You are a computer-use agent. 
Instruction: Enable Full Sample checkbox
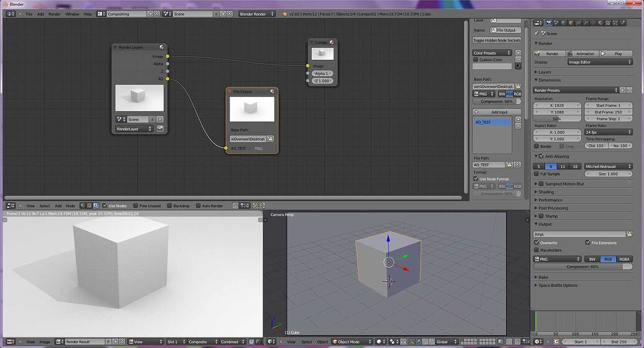(536, 174)
